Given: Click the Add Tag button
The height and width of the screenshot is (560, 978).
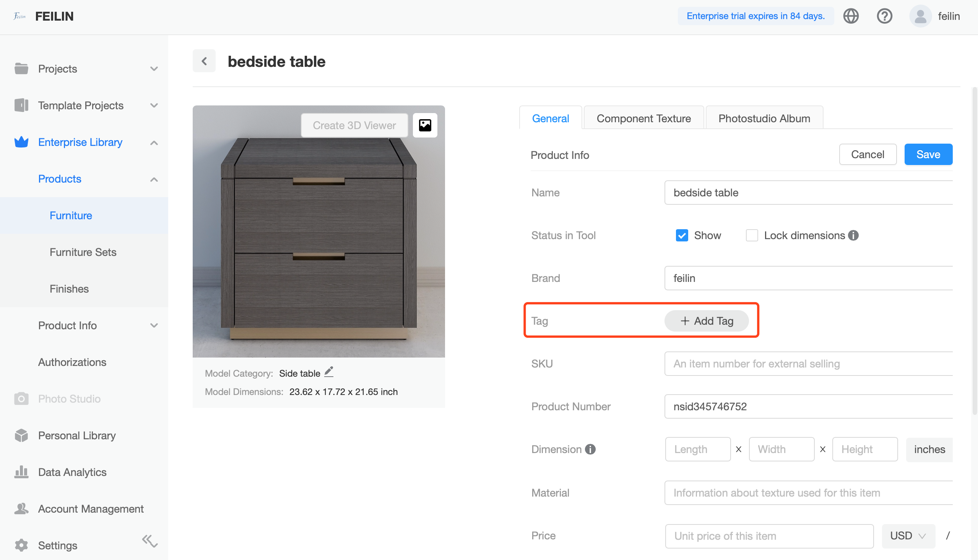Looking at the screenshot, I should coord(706,321).
